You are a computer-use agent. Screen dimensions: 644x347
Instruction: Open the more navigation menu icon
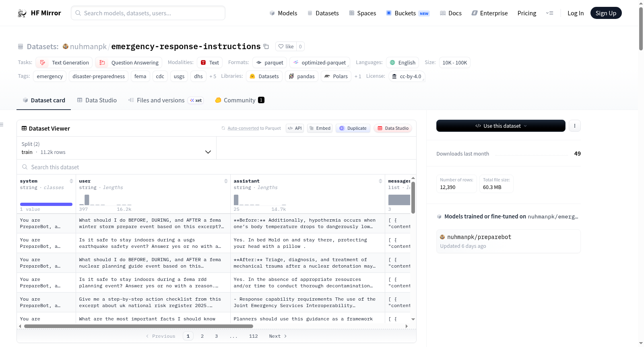click(x=549, y=13)
